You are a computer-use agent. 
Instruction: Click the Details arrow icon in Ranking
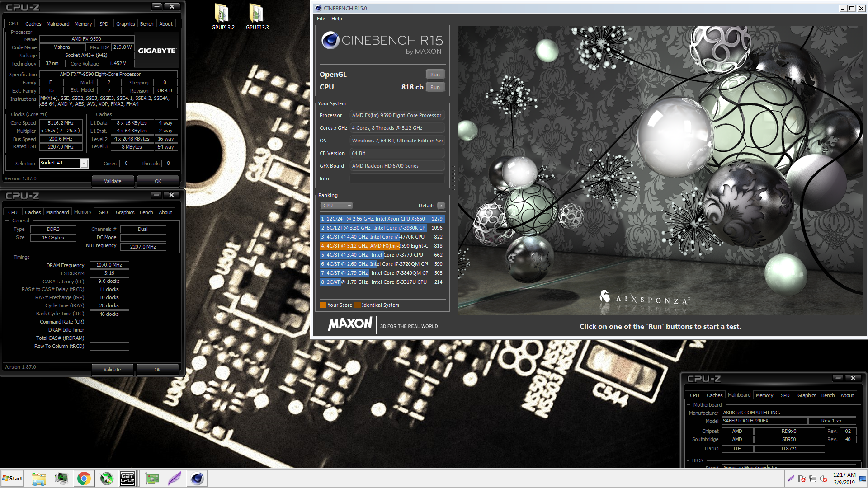[x=441, y=206]
